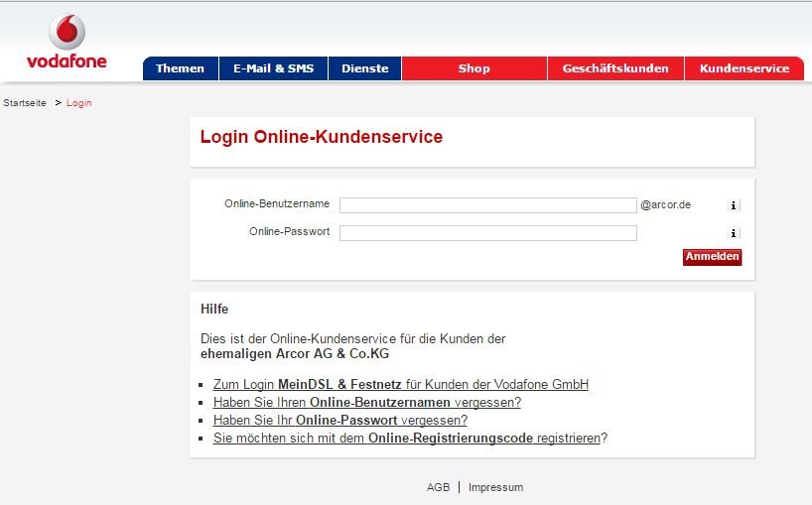Click Online-Benutzernamen vergessen link
812x505 pixels.
(367, 403)
